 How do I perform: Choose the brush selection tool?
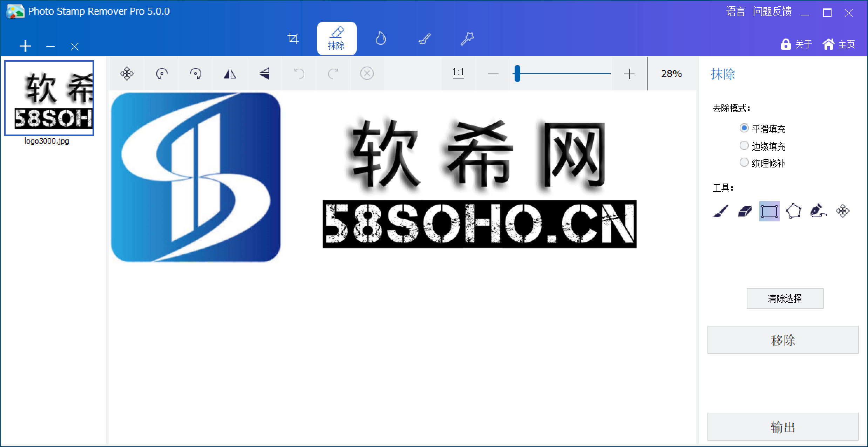point(721,211)
